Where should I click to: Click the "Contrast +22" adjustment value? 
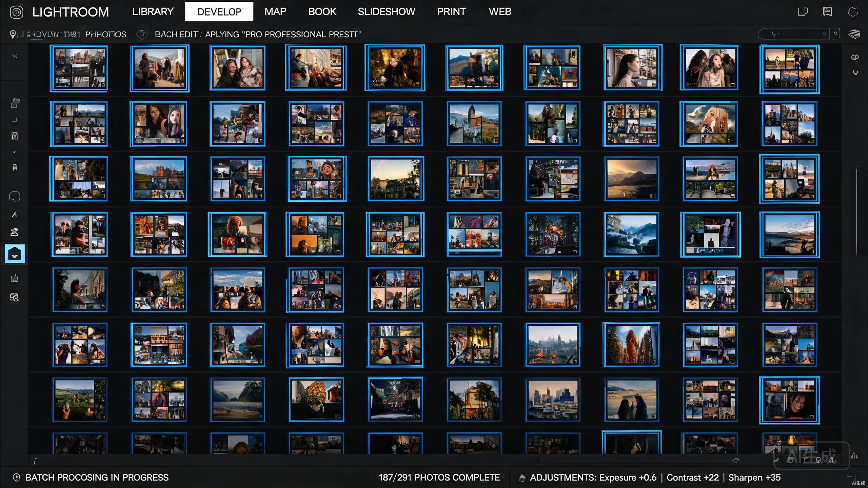point(693,477)
